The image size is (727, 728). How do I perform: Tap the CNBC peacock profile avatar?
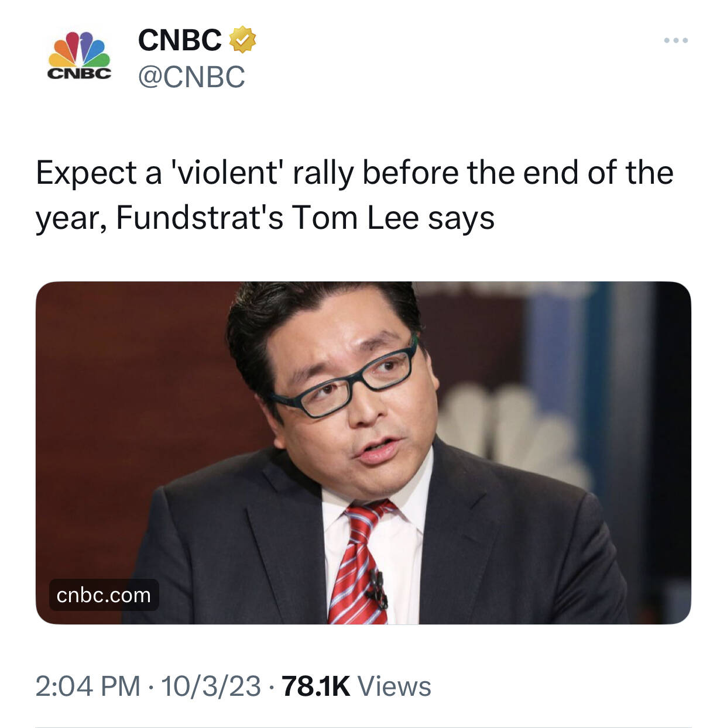[79, 56]
